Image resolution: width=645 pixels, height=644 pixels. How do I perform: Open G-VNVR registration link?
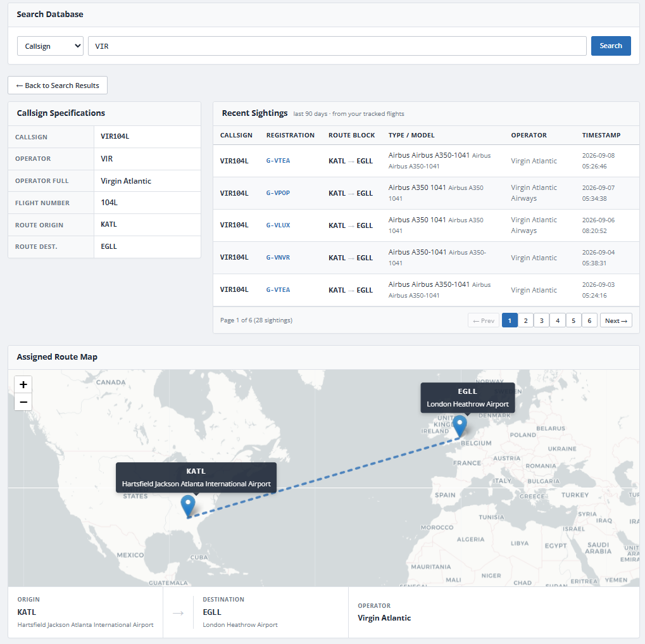point(278,258)
